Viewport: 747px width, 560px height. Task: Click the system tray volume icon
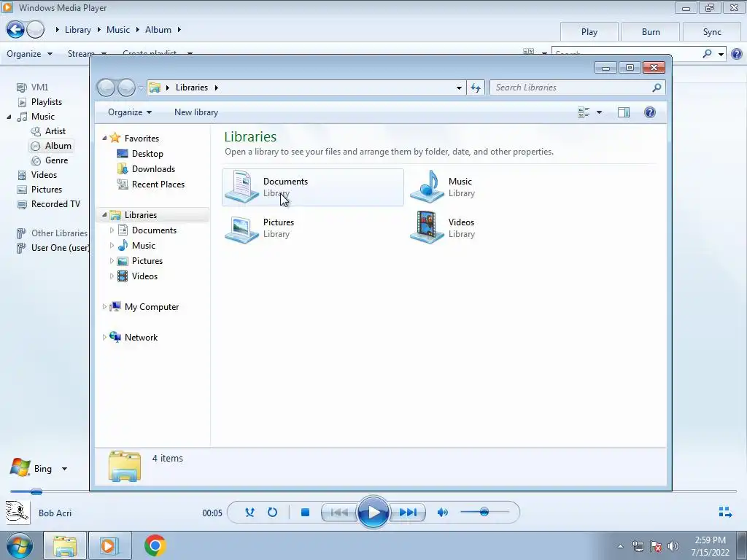click(x=673, y=546)
